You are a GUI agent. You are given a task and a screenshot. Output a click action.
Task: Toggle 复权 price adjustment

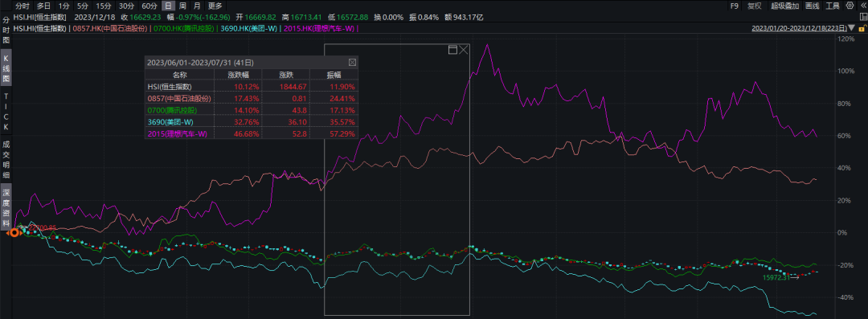[x=755, y=6]
